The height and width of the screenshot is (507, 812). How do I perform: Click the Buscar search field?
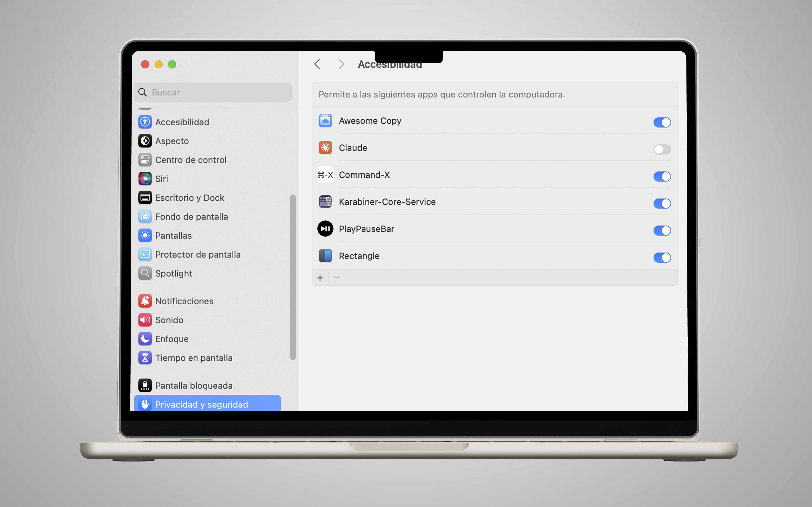(x=212, y=92)
